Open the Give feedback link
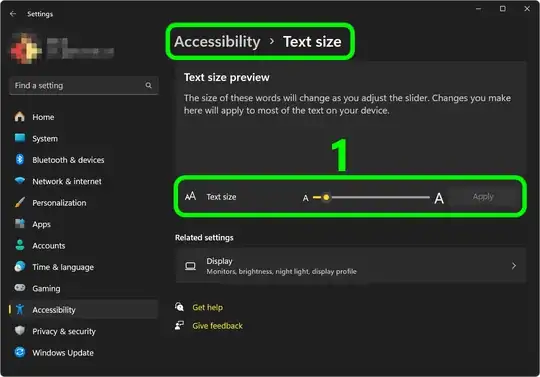 pos(217,326)
